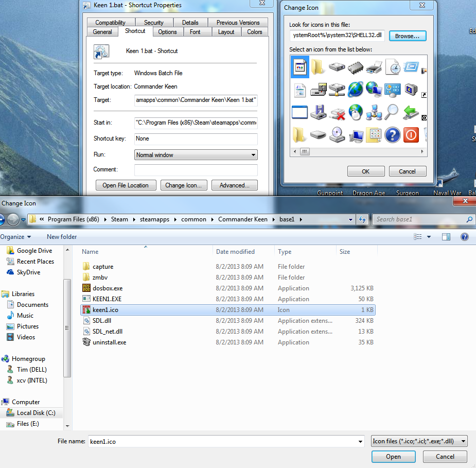Click the Browse... button
The image size is (476, 468).
click(408, 36)
